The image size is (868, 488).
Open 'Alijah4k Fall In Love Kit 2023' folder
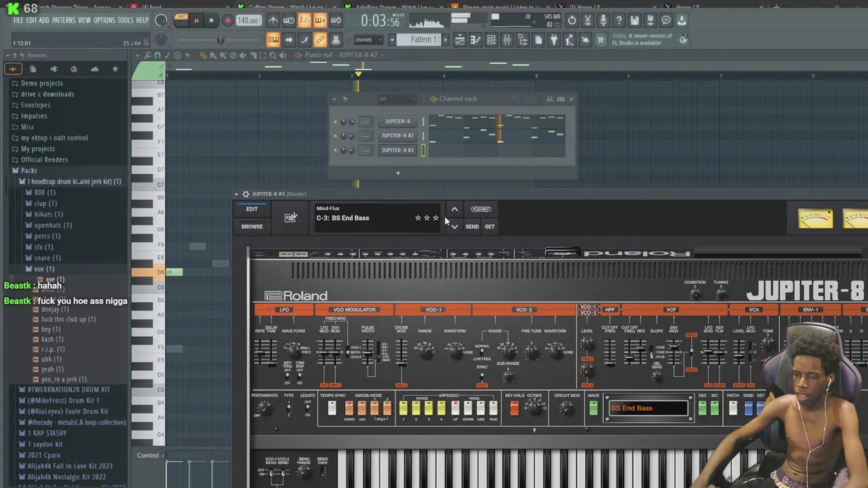[x=71, y=466]
